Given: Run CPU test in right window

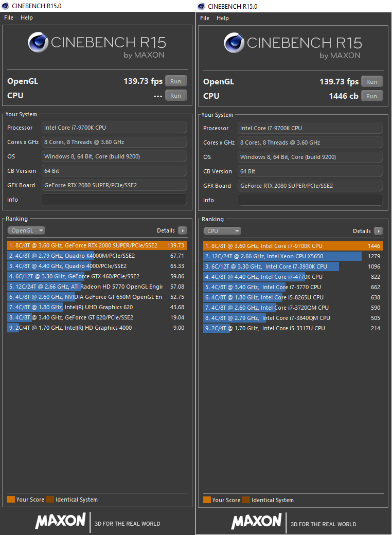Looking at the screenshot, I should coord(371,96).
